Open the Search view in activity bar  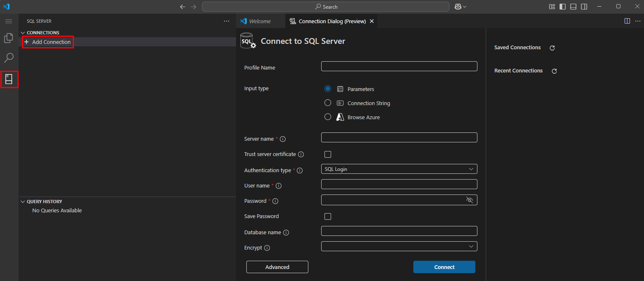click(9, 58)
